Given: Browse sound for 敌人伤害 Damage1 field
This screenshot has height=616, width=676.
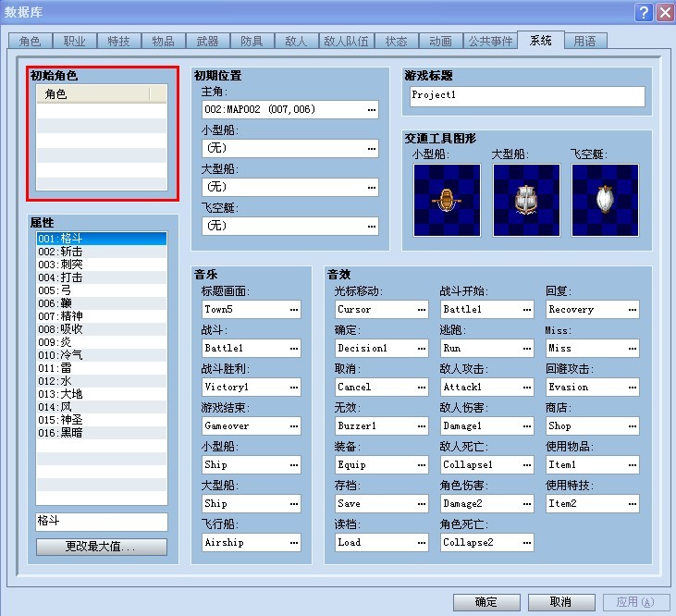Looking at the screenshot, I should (x=526, y=425).
